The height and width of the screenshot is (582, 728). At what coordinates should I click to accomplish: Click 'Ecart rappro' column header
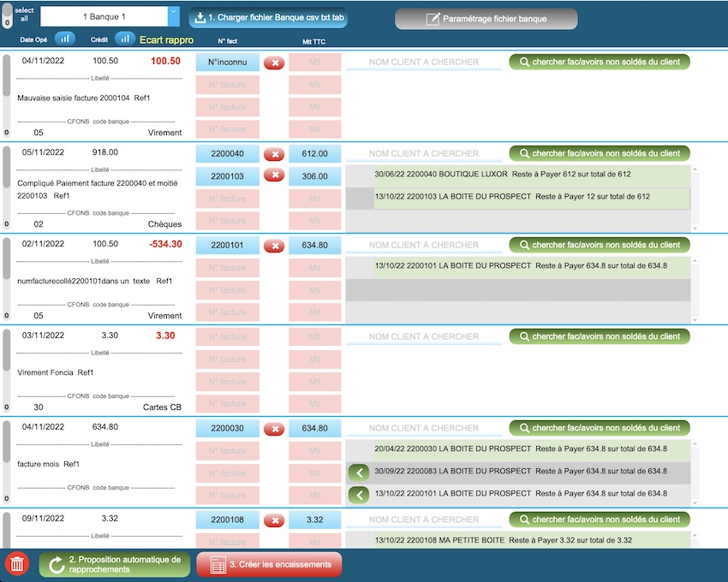(166, 40)
